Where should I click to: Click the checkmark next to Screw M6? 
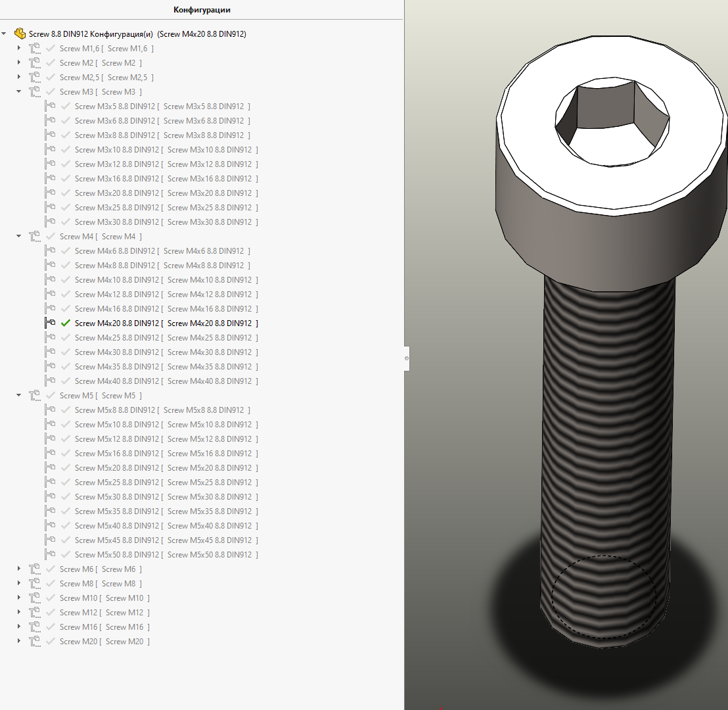50,569
